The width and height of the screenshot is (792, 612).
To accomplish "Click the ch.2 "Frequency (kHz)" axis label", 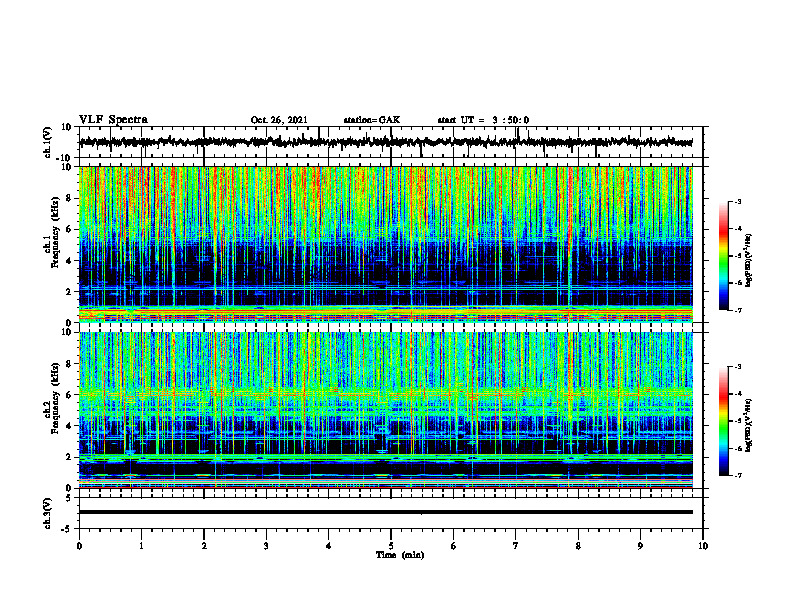I will coord(55,398).
